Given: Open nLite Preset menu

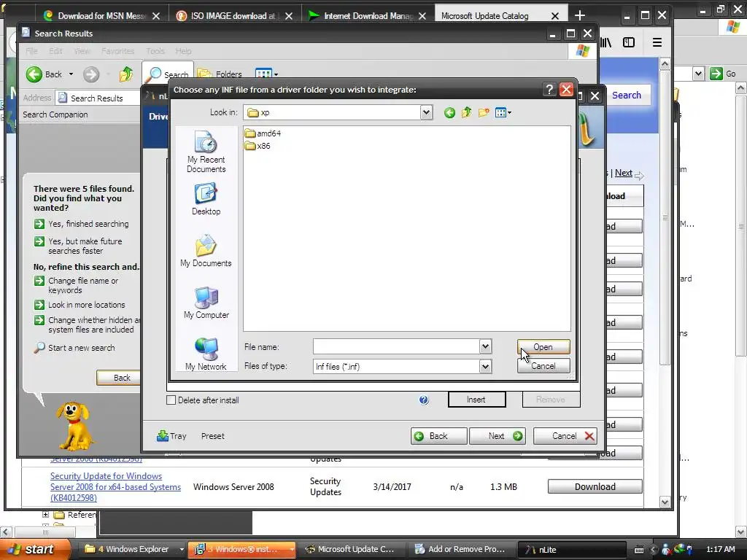Looking at the screenshot, I should (x=212, y=436).
